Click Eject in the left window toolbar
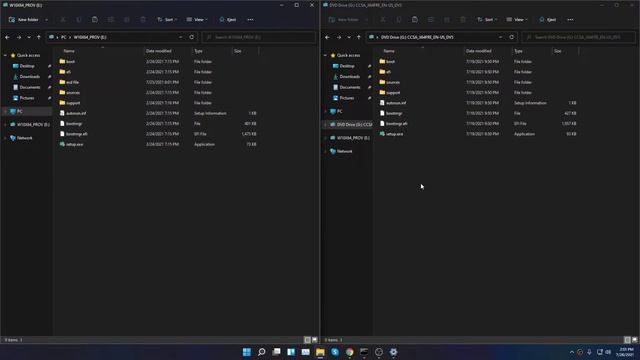 click(x=227, y=20)
